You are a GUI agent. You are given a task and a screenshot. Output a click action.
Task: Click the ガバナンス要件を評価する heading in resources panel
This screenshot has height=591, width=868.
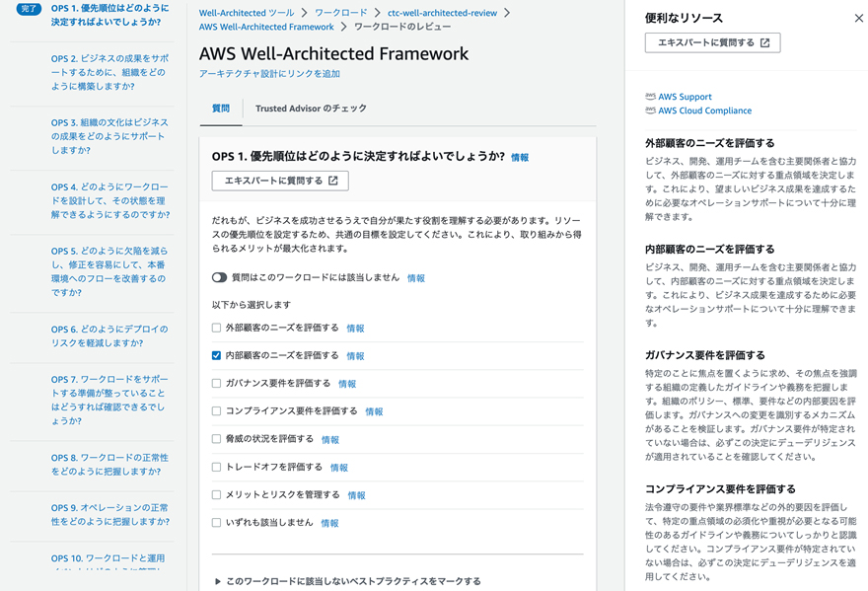click(704, 355)
